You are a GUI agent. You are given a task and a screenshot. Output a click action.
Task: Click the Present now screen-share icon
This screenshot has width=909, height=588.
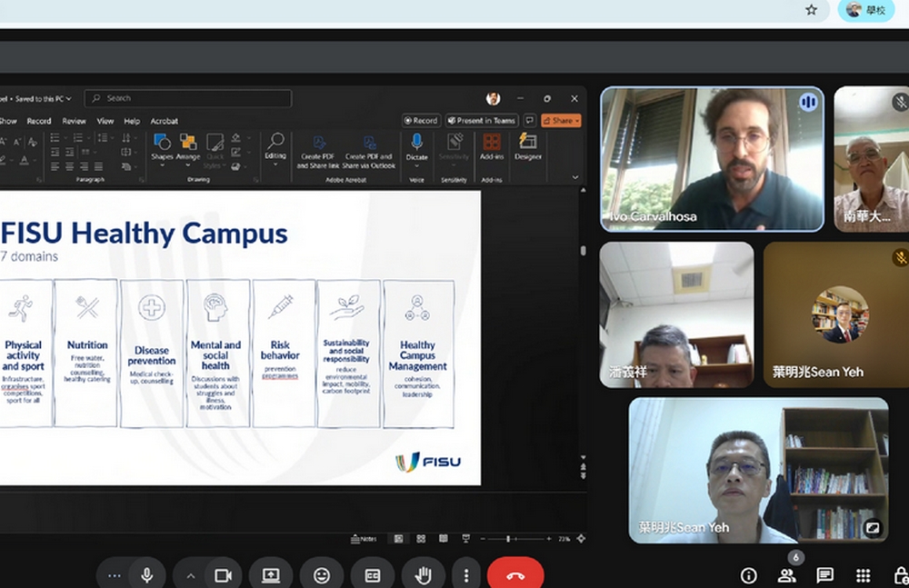tap(271, 575)
